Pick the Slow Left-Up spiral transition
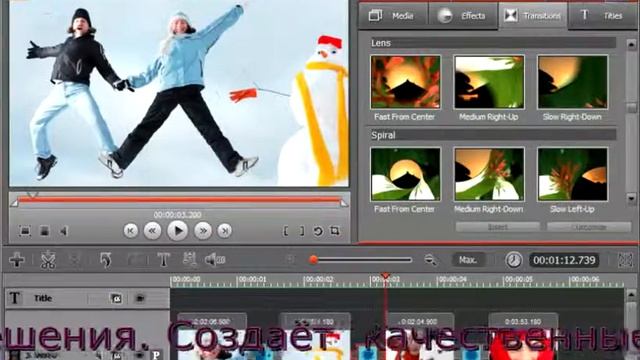640x360 pixels. pyautogui.click(x=572, y=174)
